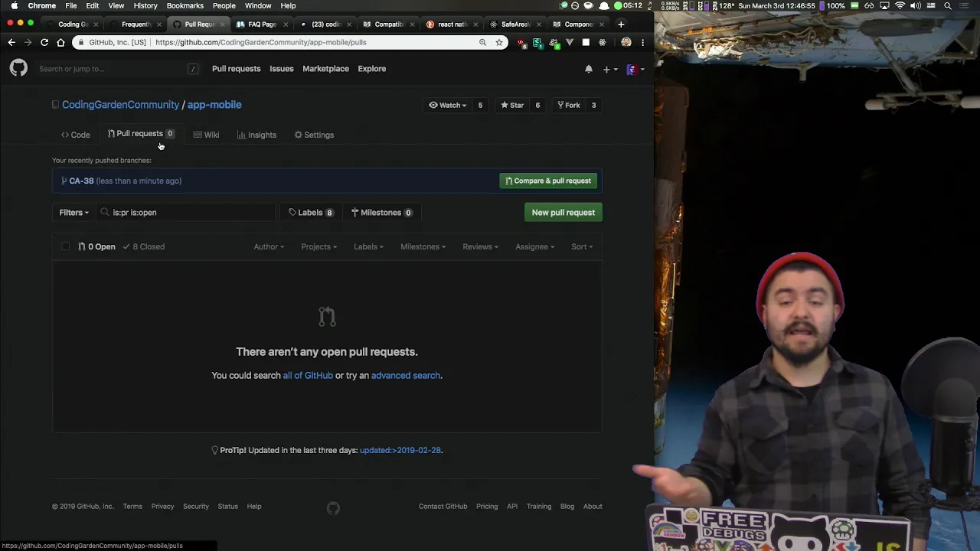
Task: Expand the Filters dropdown
Action: coord(73,213)
